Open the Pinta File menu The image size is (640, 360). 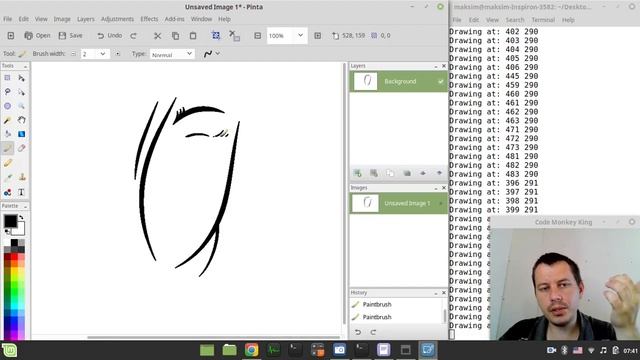[8, 19]
